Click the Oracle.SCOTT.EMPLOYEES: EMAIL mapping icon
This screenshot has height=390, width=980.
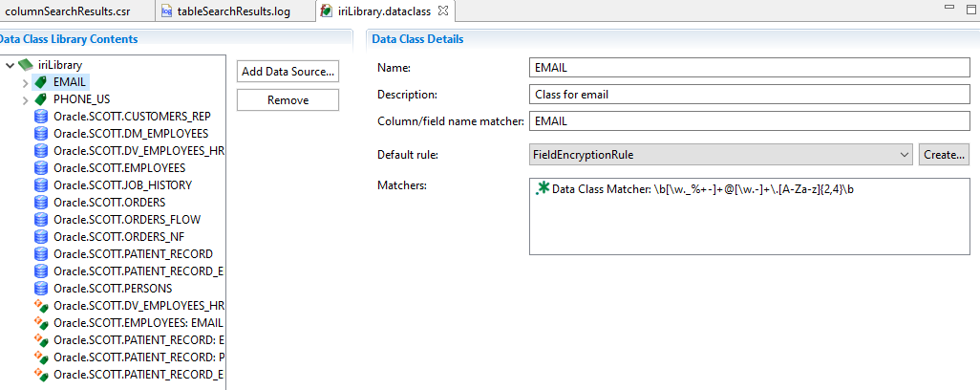point(40,322)
